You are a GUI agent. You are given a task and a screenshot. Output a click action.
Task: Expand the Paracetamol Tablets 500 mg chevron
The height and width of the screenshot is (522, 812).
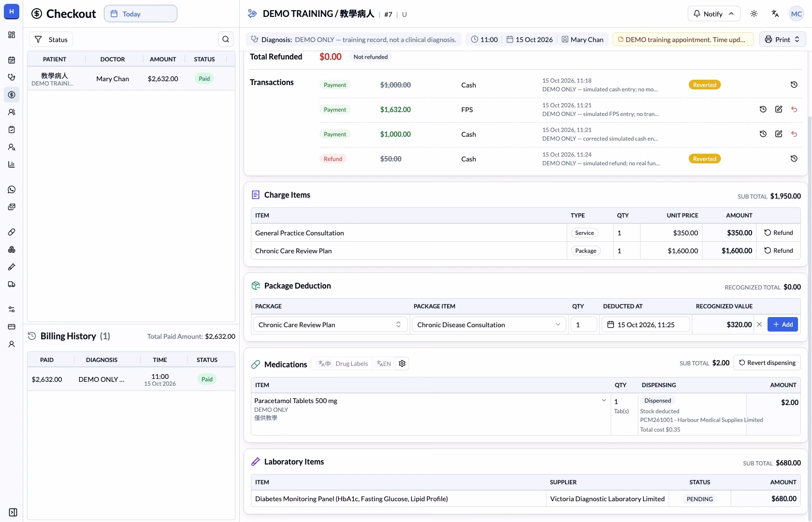point(604,400)
